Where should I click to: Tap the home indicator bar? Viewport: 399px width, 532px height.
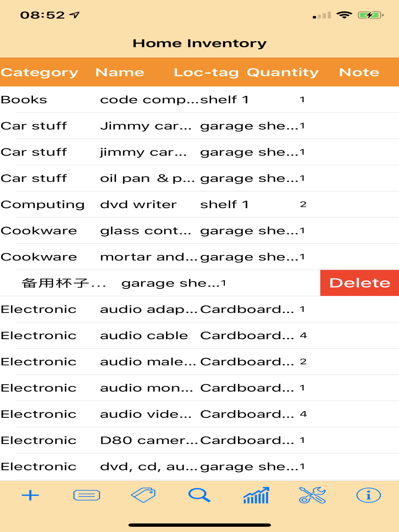[x=199, y=525]
